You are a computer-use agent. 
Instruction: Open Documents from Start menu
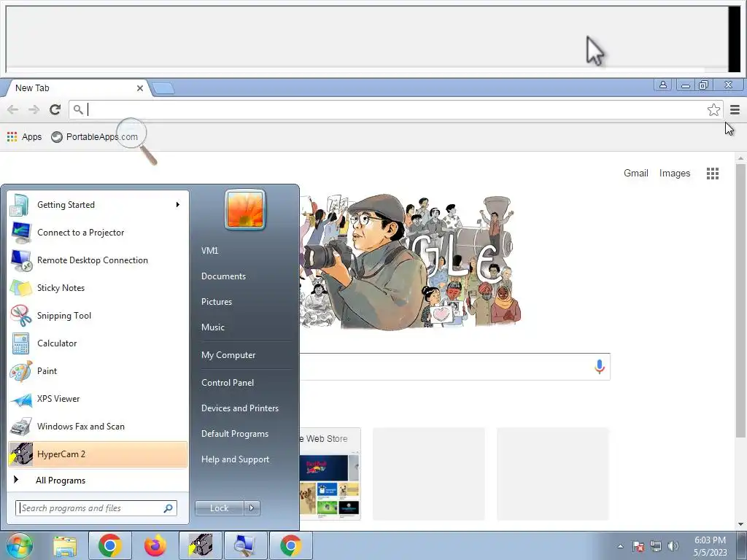(223, 276)
